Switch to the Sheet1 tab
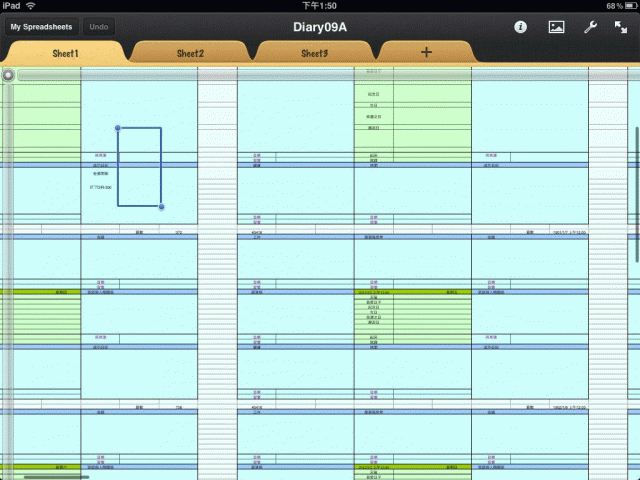Screen dimensions: 640x480 click(x=65, y=53)
